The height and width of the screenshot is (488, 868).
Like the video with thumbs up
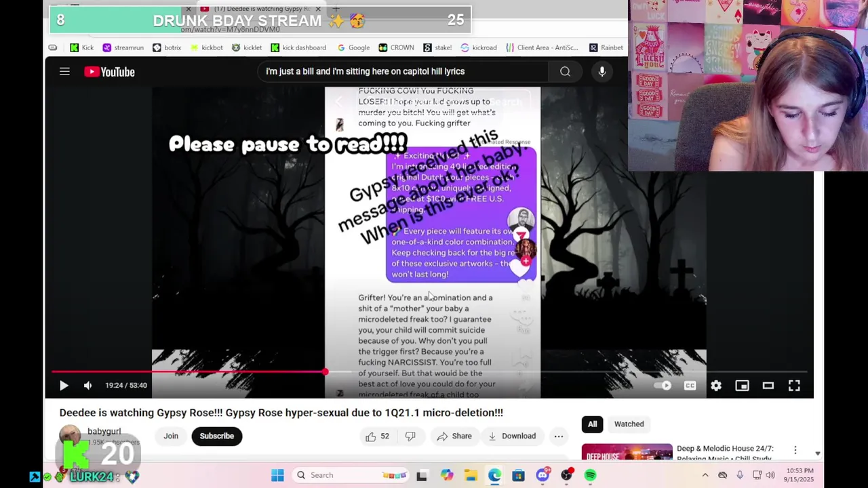tap(377, 436)
